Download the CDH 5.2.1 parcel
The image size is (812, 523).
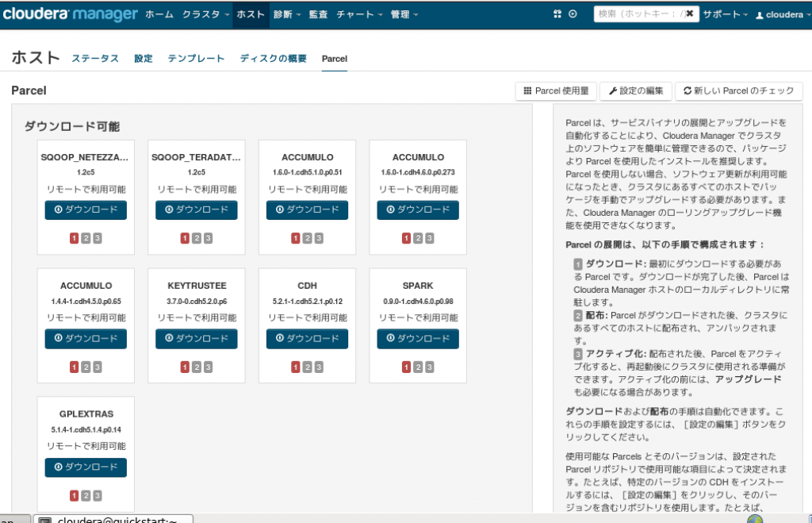(x=308, y=339)
